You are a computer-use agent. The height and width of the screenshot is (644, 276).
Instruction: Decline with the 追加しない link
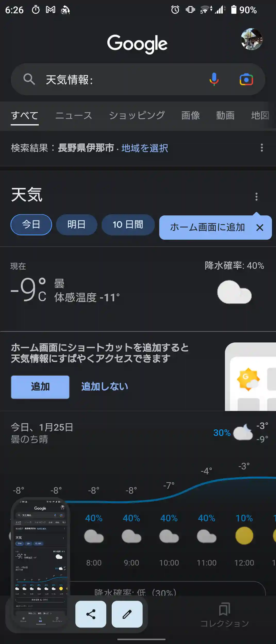(105, 387)
